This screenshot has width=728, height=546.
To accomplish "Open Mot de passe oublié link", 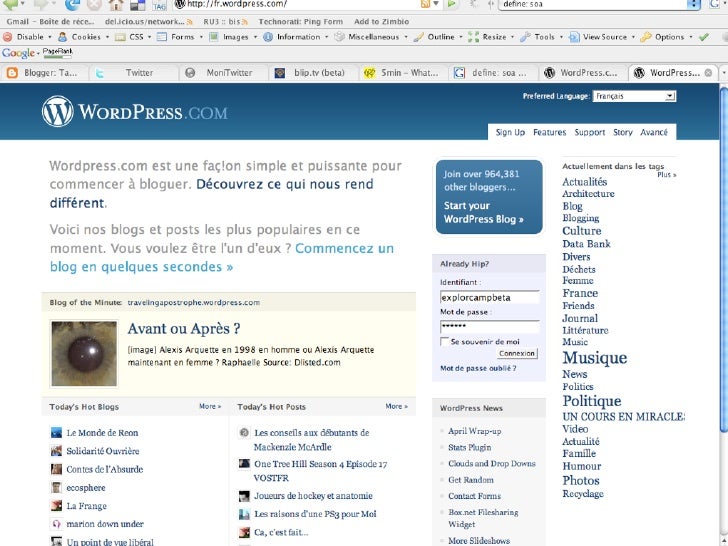I will tap(478, 368).
